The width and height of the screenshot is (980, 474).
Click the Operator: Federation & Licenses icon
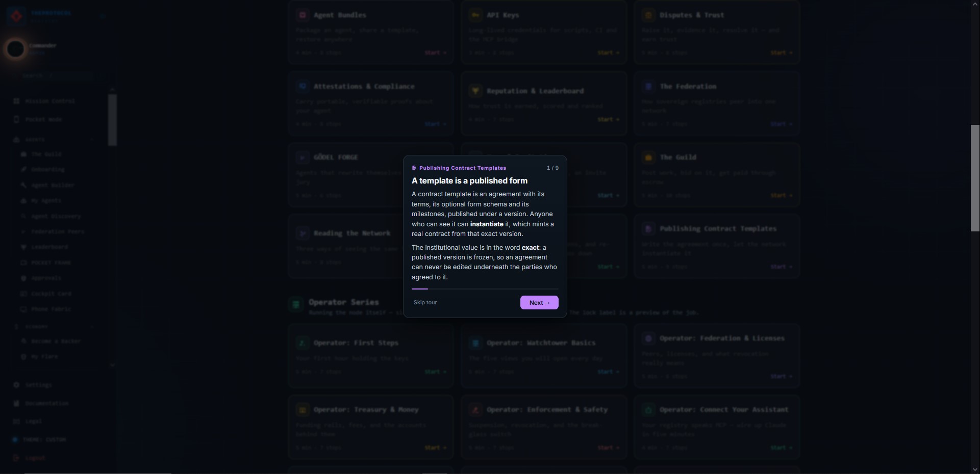(648, 338)
